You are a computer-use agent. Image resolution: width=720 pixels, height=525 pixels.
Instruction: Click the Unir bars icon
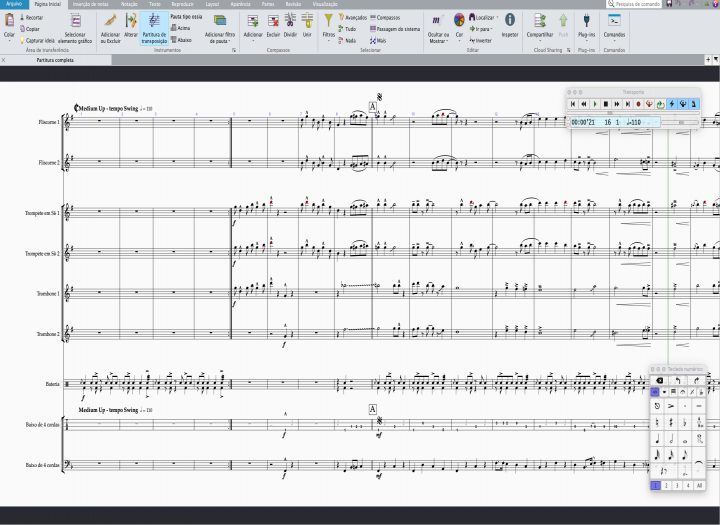pyautogui.click(x=307, y=21)
